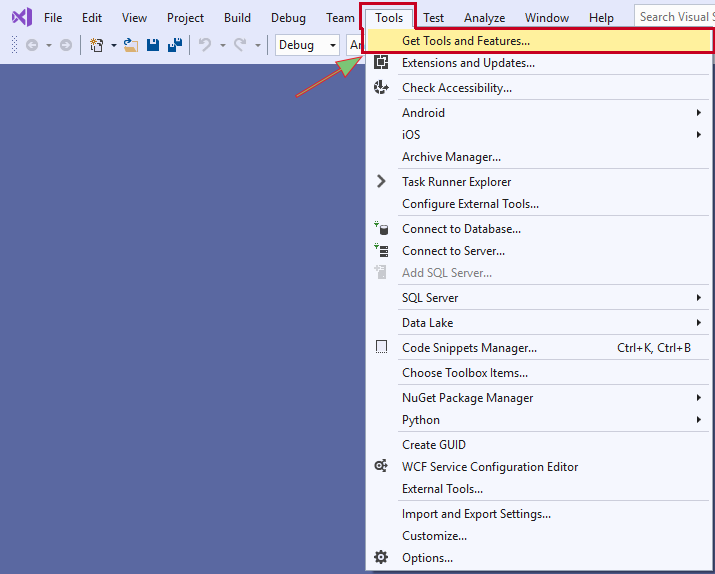The height and width of the screenshot is (574, 715).
Task: Open the Build menu
Action: pos(237,18)
